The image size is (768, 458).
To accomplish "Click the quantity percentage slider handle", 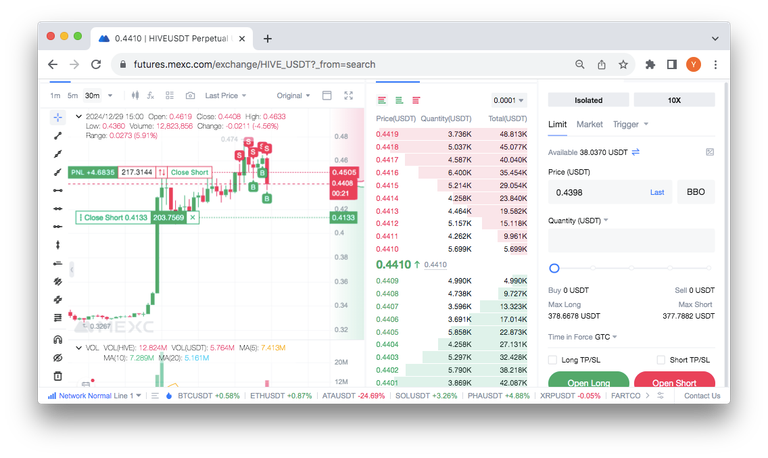I will pyautogui.click(x=554, y=268).
